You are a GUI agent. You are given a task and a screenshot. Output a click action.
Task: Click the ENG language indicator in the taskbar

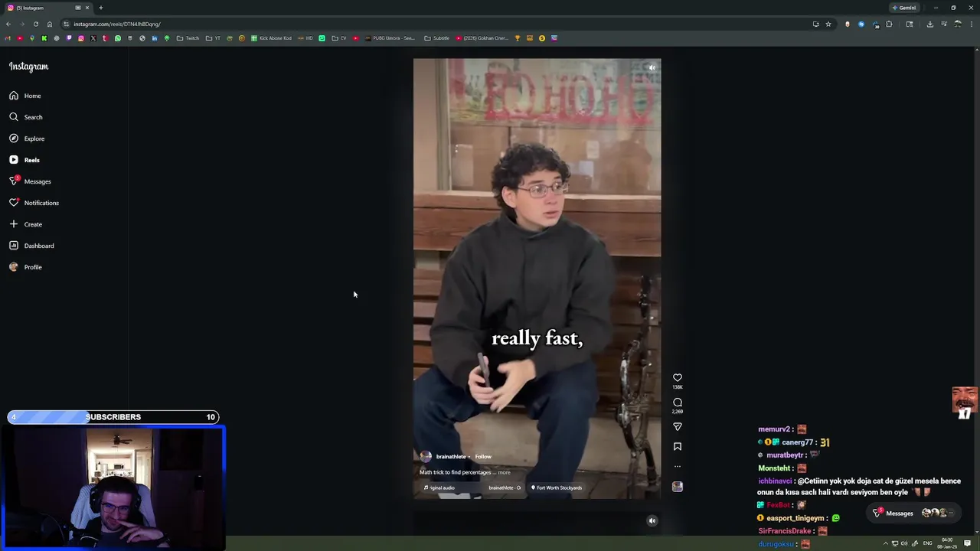coord(928,543)
